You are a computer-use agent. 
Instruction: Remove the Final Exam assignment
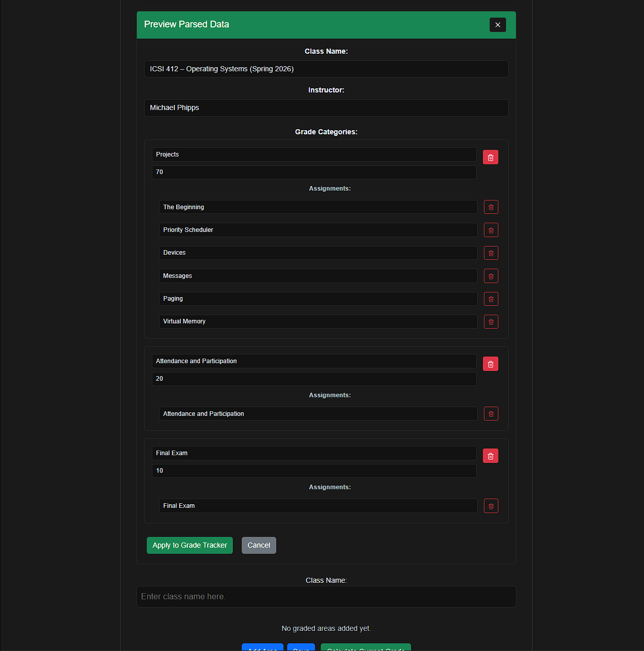491,506
